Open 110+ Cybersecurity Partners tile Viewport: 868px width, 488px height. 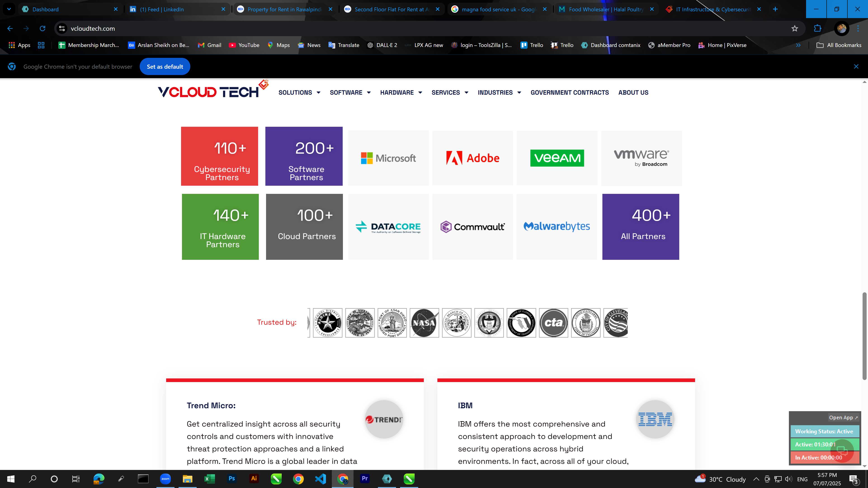(219, 156)
